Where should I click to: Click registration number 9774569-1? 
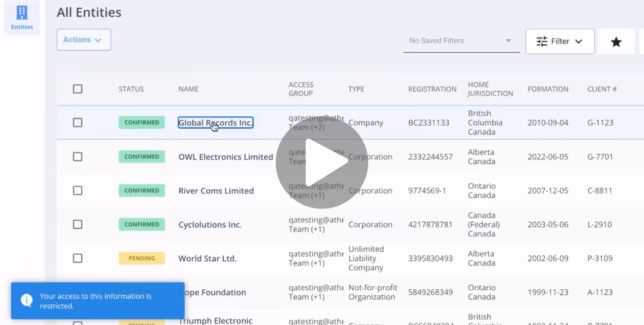point(427,191)
